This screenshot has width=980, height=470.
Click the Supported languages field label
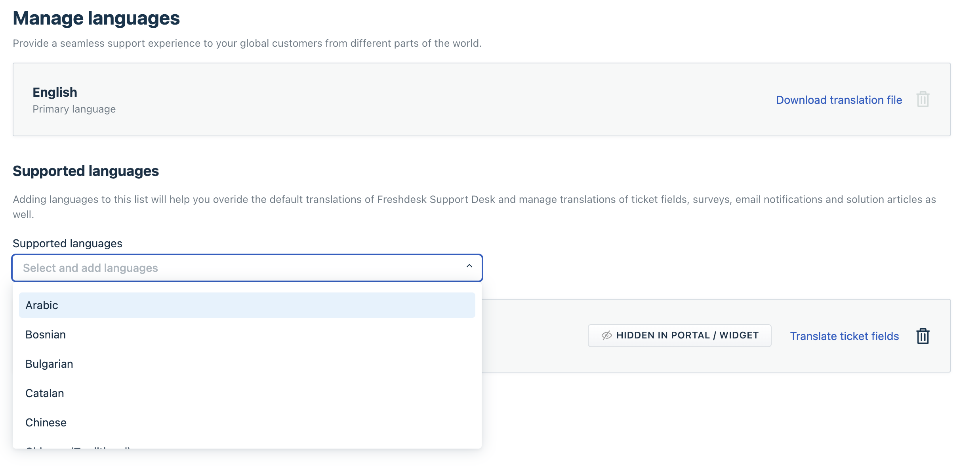point(67,243)
